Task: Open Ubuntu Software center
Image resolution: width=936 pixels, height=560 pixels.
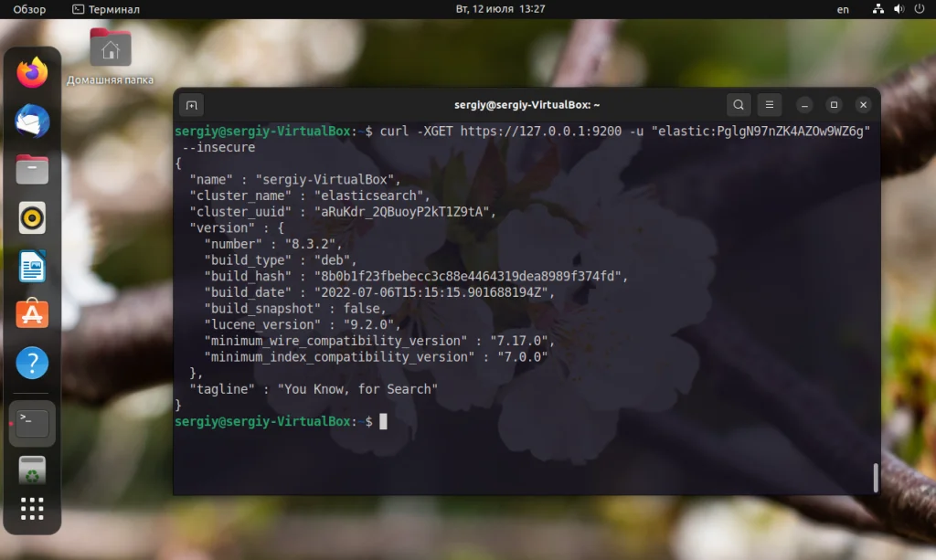Action: tap(31, 314)
